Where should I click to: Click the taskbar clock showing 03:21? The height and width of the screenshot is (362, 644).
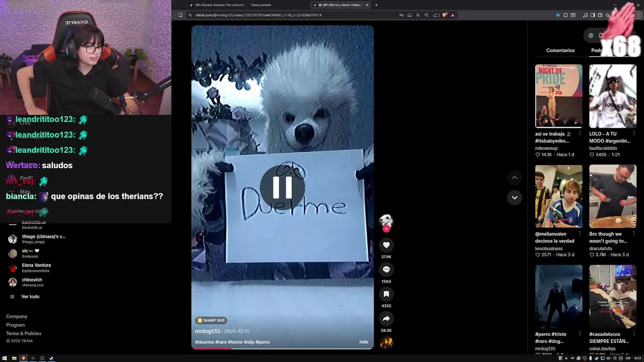tap(637, 358)
